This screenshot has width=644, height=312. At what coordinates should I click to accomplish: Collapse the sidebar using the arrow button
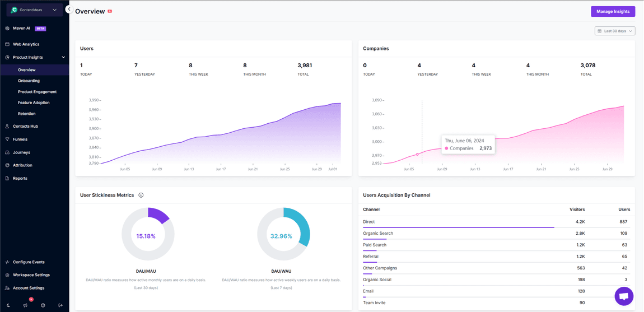point(68,10)
